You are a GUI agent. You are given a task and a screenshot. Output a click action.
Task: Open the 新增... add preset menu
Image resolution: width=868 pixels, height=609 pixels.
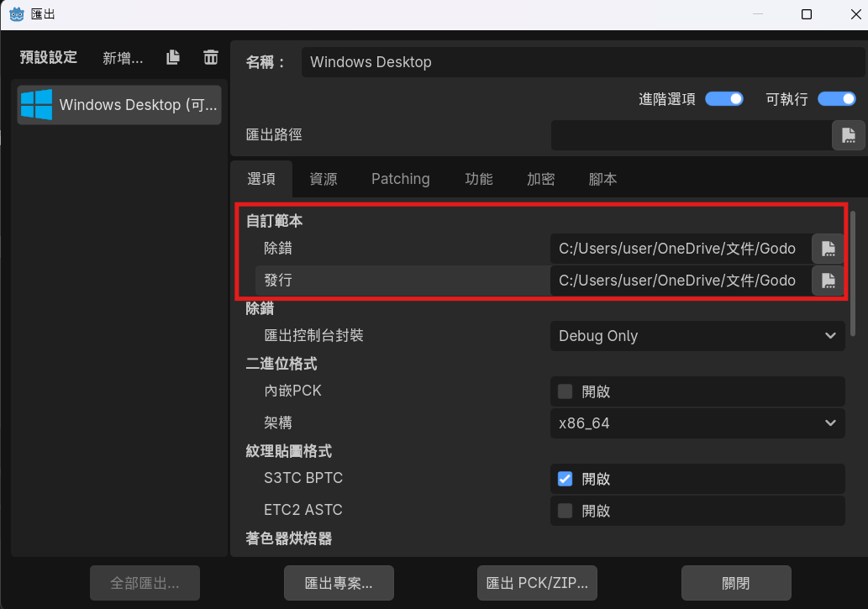pyautogui.click(x=123, y=58)
